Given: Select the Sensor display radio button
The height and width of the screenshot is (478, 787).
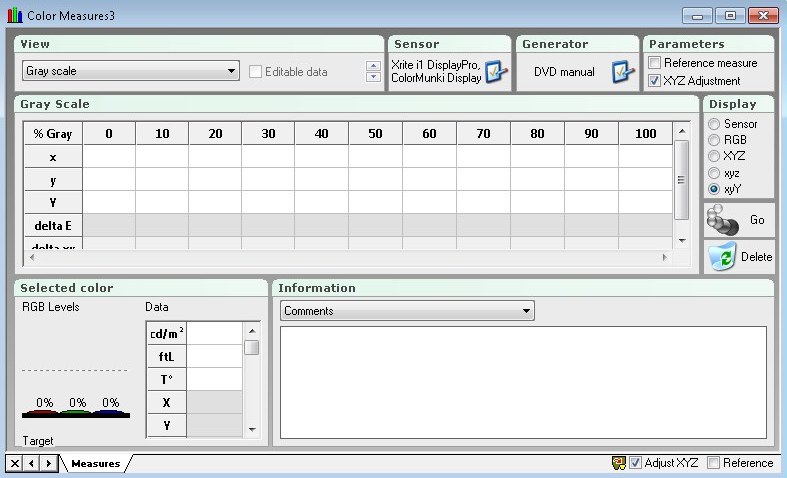Looking at the screenshot, I should tap(714, 124).
